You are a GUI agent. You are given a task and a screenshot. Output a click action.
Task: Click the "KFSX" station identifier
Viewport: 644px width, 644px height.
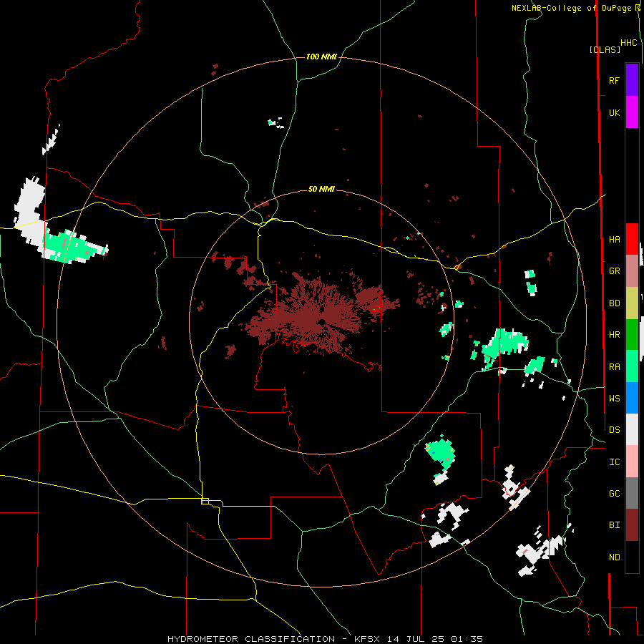point(367,639)
